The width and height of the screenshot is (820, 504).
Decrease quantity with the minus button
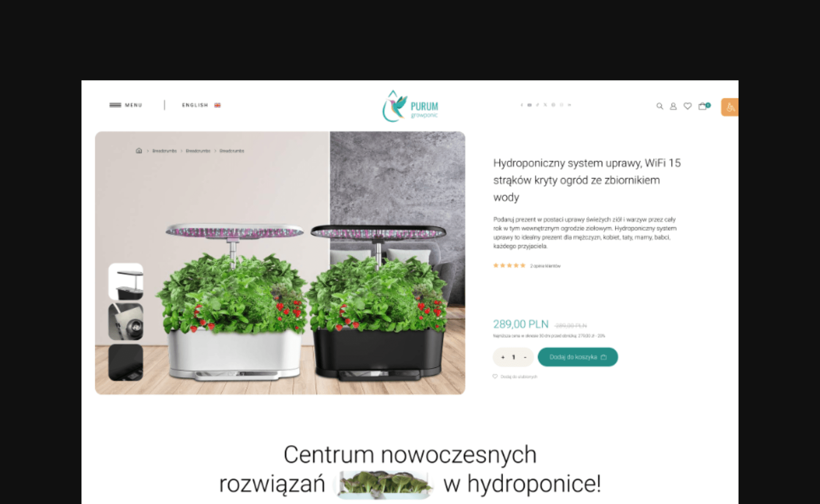click(x=525, y=357)
